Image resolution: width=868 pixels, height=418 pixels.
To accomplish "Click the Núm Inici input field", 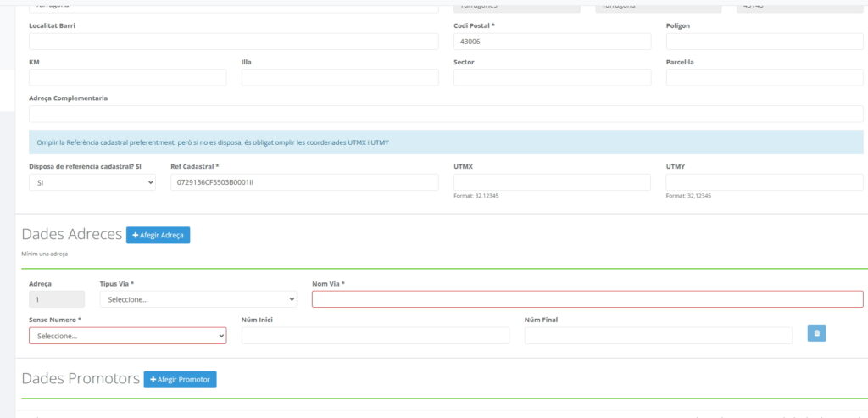I will pos(375,336).
